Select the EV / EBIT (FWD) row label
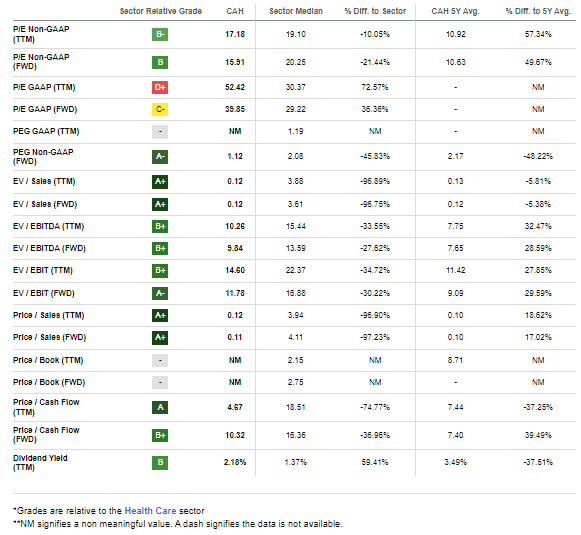Screen dimensions: 581x535 44,293
